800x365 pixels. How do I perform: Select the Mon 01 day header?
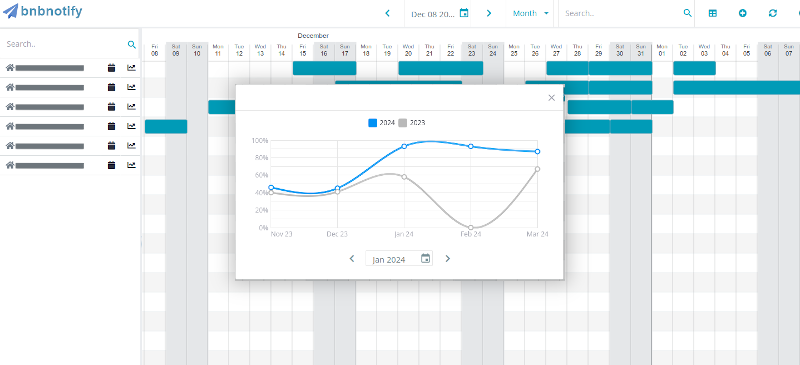(x=662, y=50)
